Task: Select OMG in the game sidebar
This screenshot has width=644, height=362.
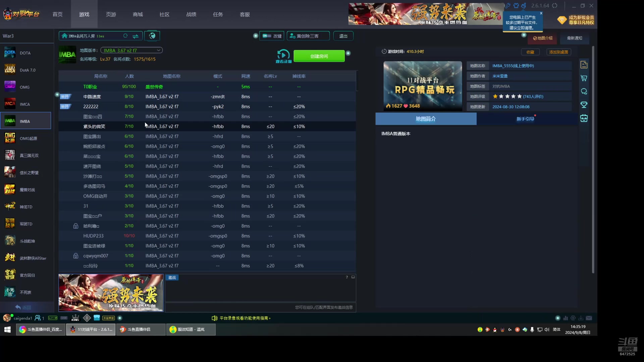Action: click(x=25, y=87)
